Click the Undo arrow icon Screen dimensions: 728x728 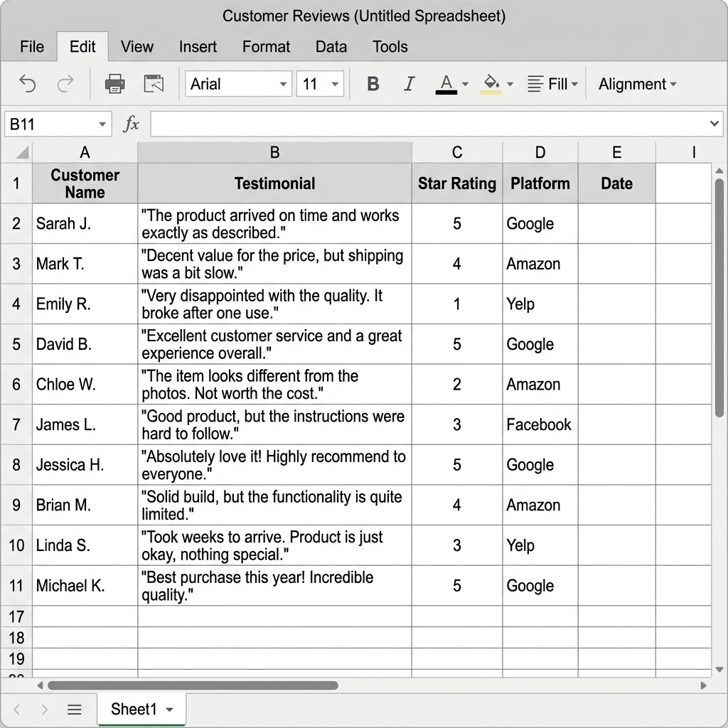pos(28,84)
